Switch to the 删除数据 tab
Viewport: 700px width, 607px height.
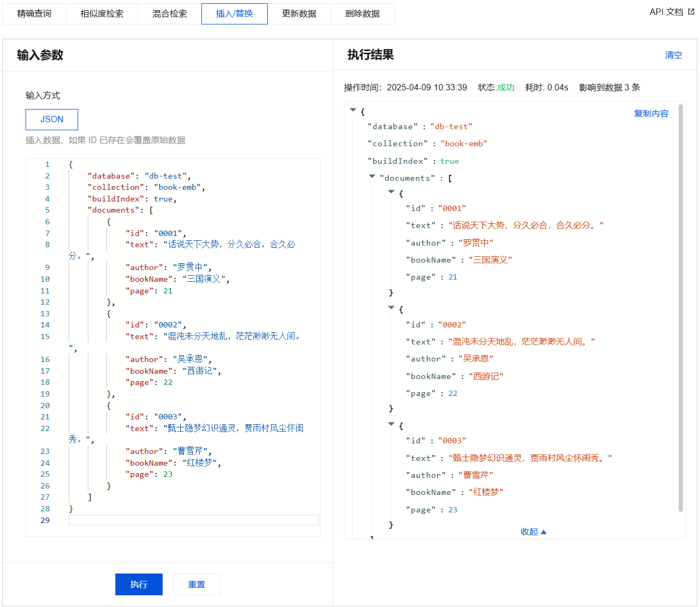coord(362,14)
